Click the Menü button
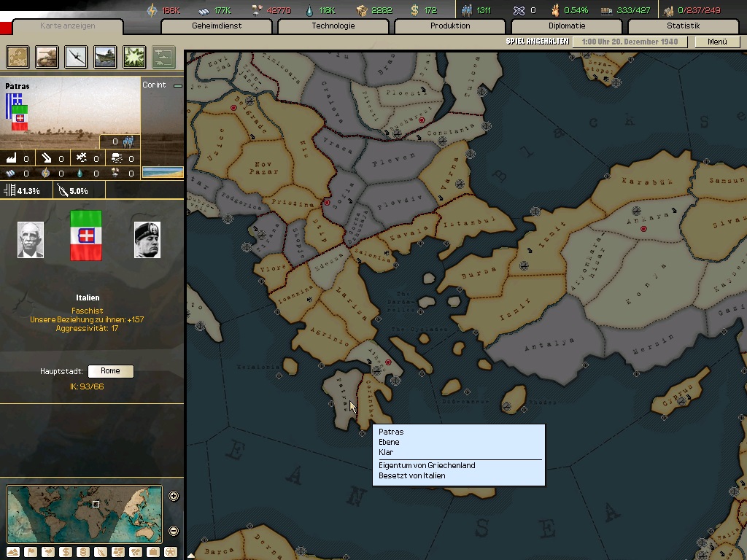The image size is (747, 560). coord(717,42)
